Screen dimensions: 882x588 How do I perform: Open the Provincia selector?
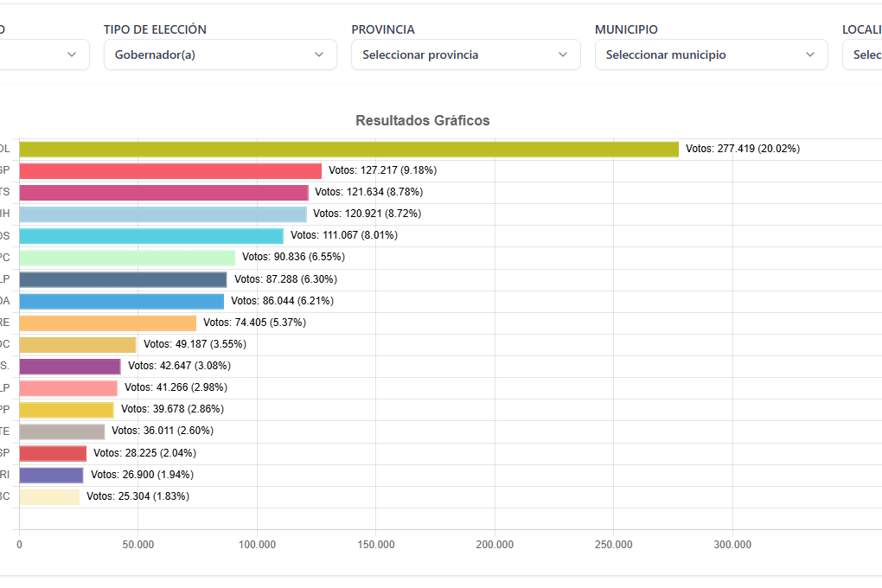coord(465,54)
